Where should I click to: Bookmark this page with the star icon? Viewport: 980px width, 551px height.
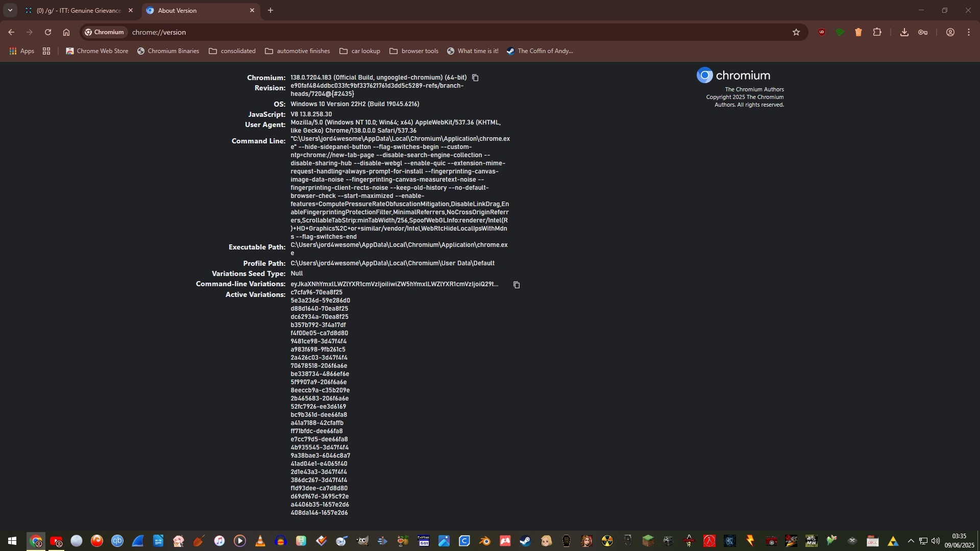(x=796, y=32)
